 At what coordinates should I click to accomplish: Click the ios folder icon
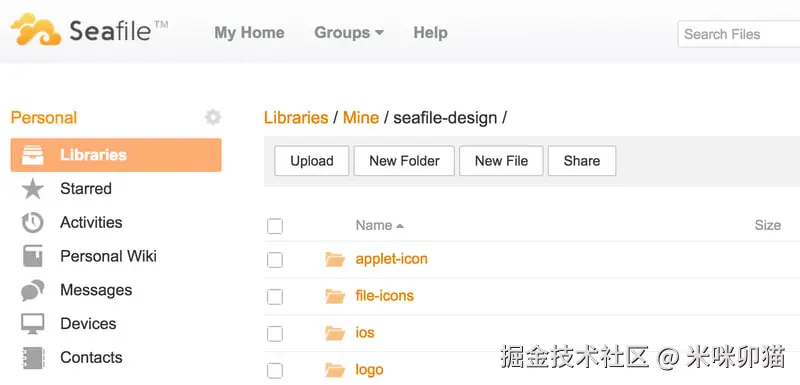click(335, 332)
